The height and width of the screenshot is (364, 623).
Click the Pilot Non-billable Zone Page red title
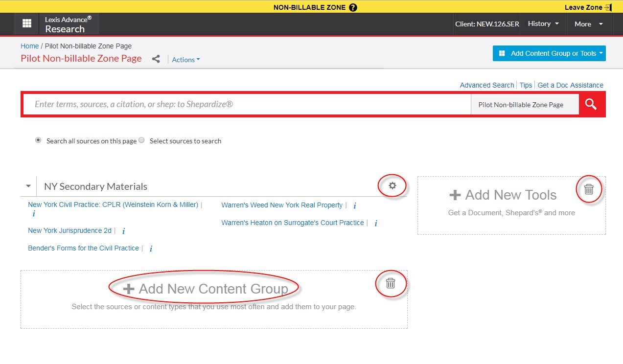81,59
